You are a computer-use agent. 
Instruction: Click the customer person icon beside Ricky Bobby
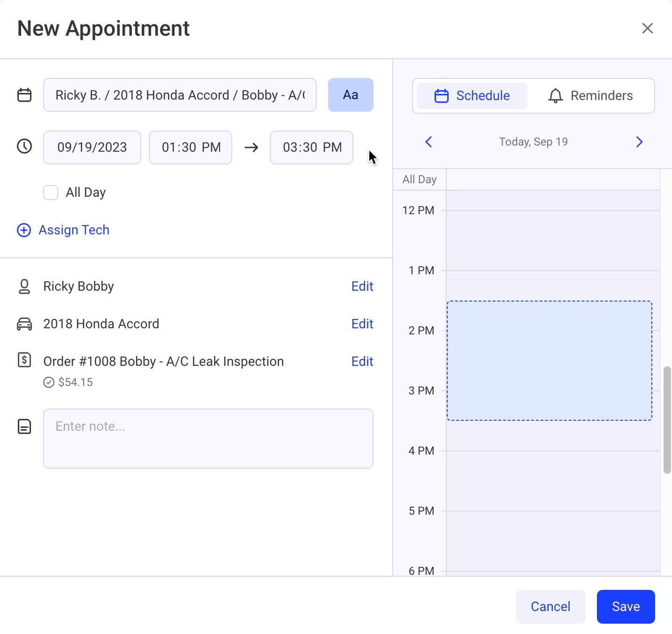click(x=24, y=286)
